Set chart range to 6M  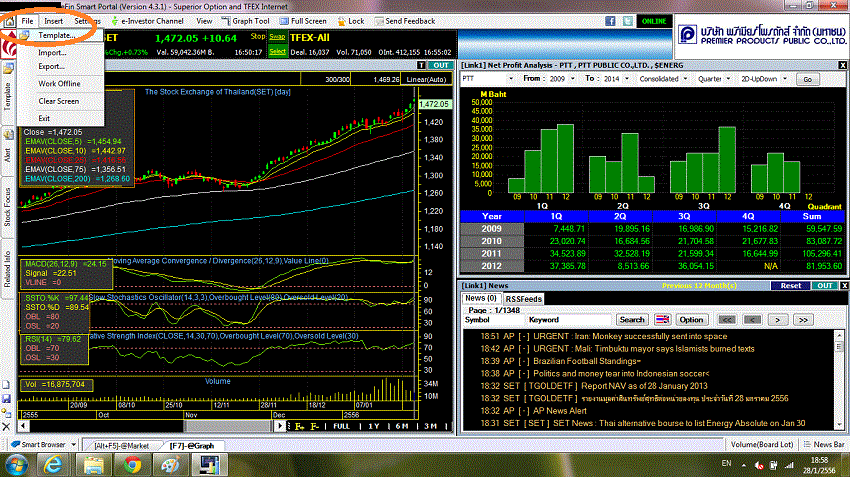point(402,427)
